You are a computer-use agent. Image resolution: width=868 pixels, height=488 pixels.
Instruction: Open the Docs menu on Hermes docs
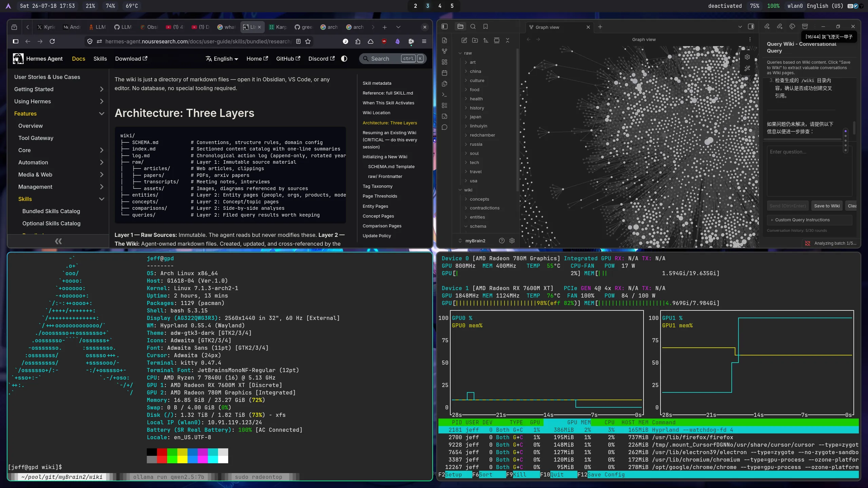tap(78, 59)
